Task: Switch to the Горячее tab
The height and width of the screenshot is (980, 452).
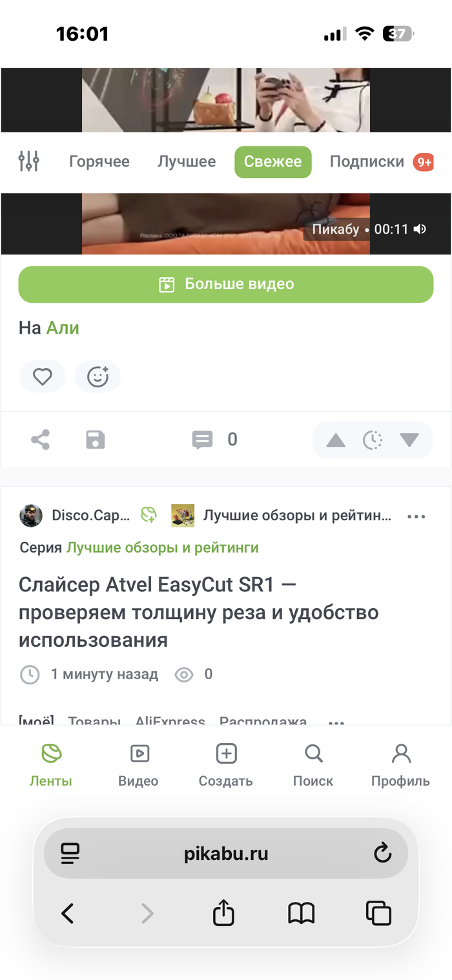Action: (99, 161)
